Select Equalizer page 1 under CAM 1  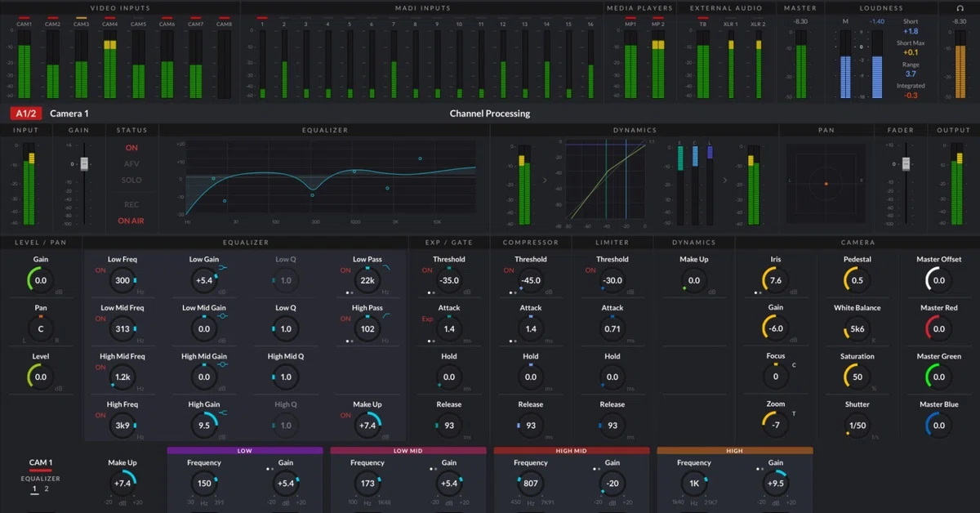pyautogui.click(x=33, y=488)
